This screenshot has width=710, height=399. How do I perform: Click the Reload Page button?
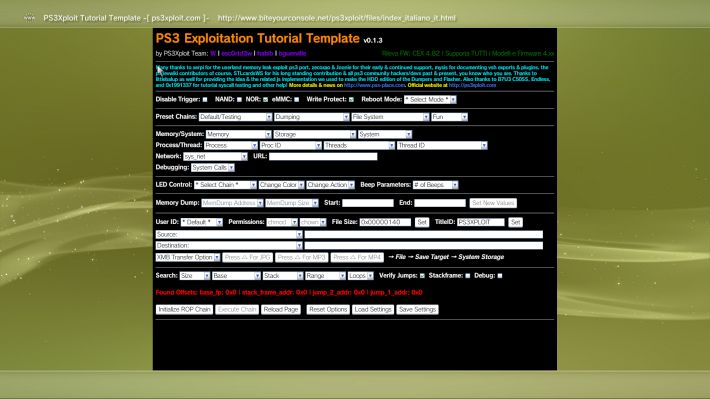(x=281, y=309)
